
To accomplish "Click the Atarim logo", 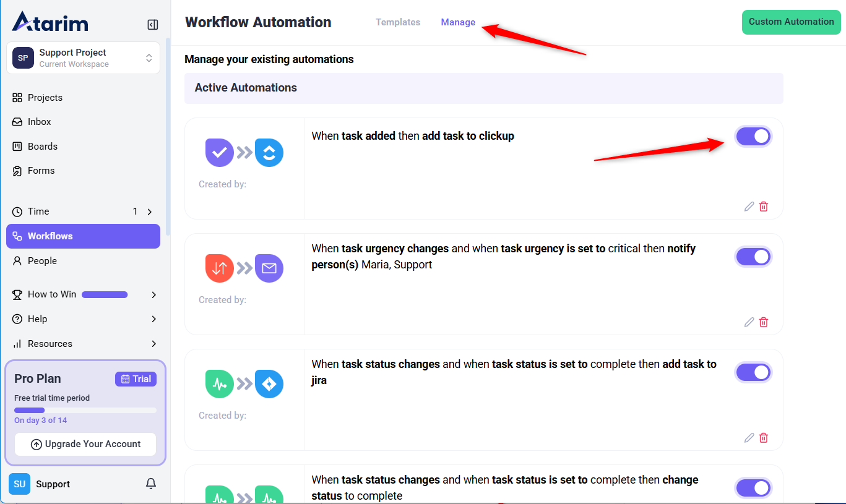I will tap(50, 22).
